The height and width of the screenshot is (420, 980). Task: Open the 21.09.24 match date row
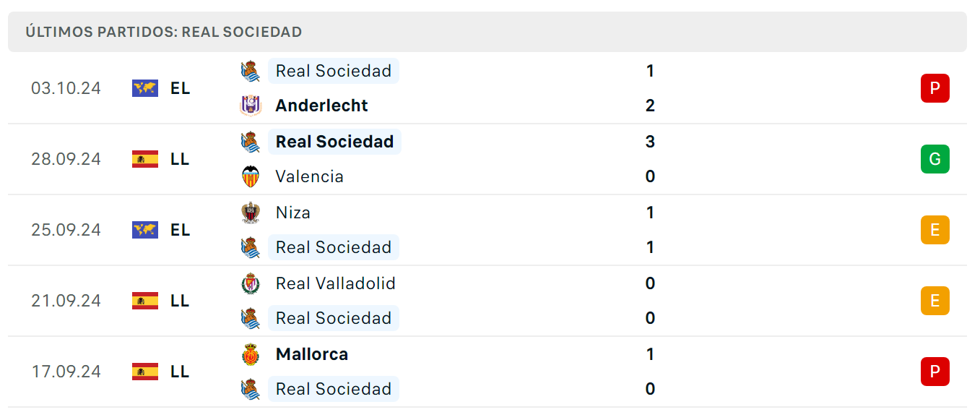point(487,301)
